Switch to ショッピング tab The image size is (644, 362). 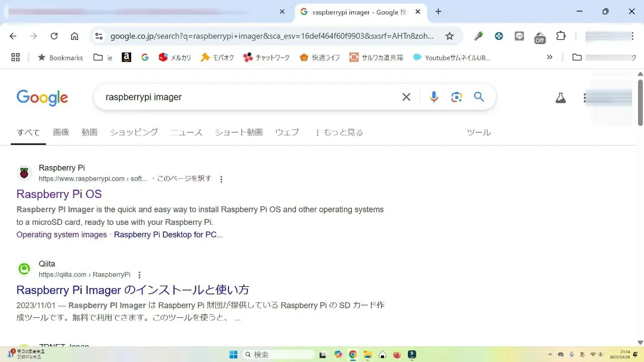[134, 132]
